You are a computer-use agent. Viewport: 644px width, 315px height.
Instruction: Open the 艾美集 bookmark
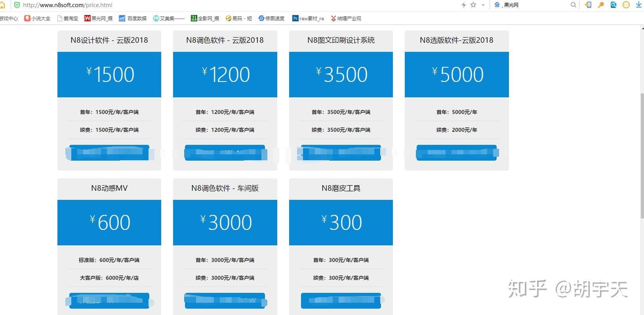(169, 18)
